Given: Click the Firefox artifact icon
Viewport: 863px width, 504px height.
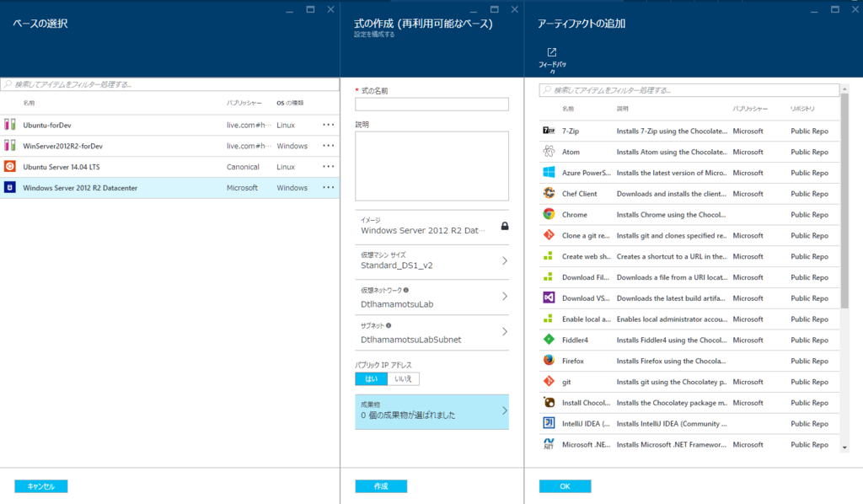Looking at the screenshot, I should pos(549,361).
